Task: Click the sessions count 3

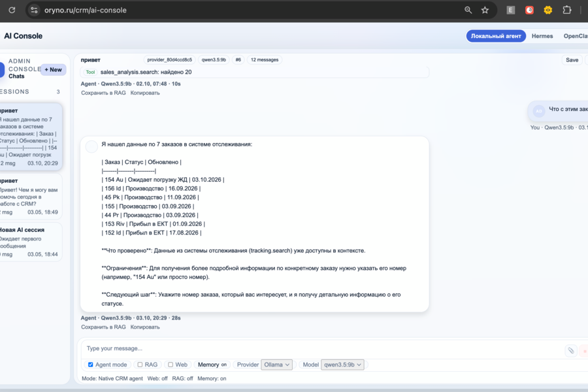Action: click(x=58, y=92)
